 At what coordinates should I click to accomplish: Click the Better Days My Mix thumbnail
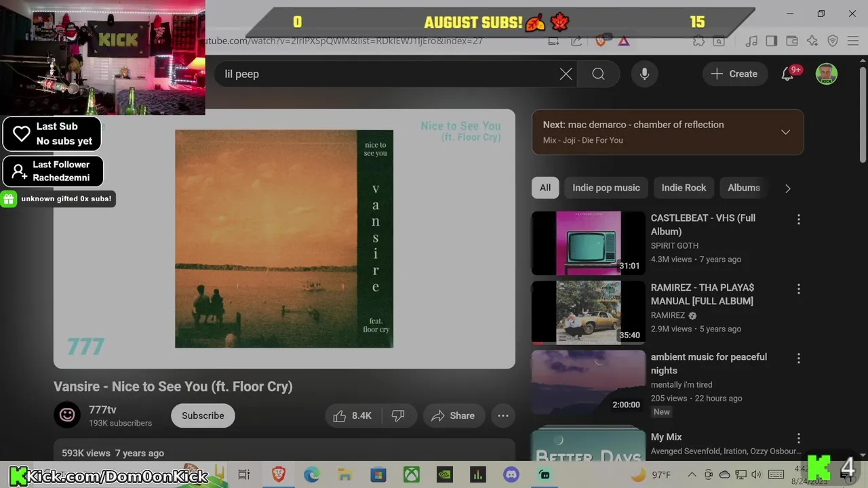point(588,445)
